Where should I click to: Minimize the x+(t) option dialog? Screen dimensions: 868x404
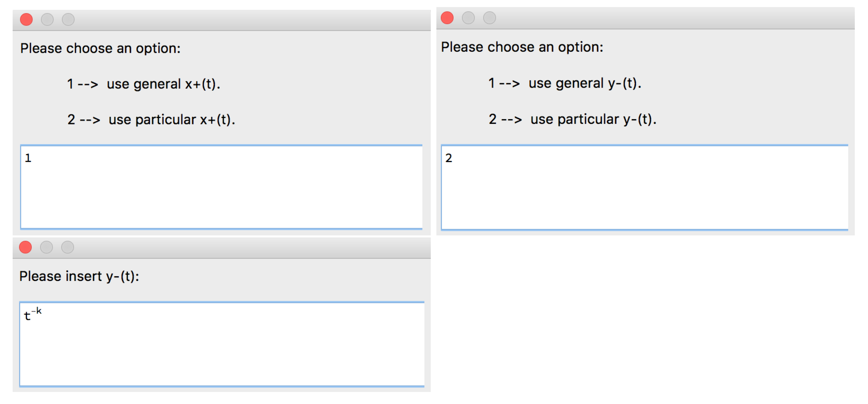(47, 20)
